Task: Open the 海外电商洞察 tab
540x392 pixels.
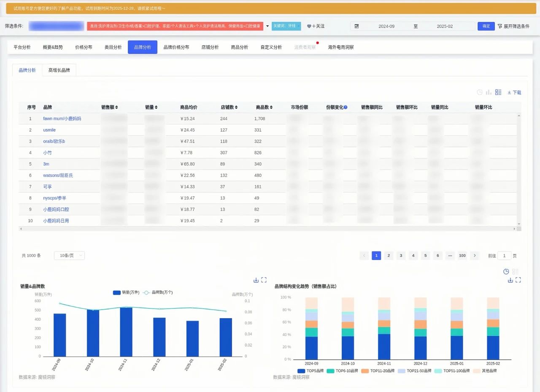Action: [341, 47]
